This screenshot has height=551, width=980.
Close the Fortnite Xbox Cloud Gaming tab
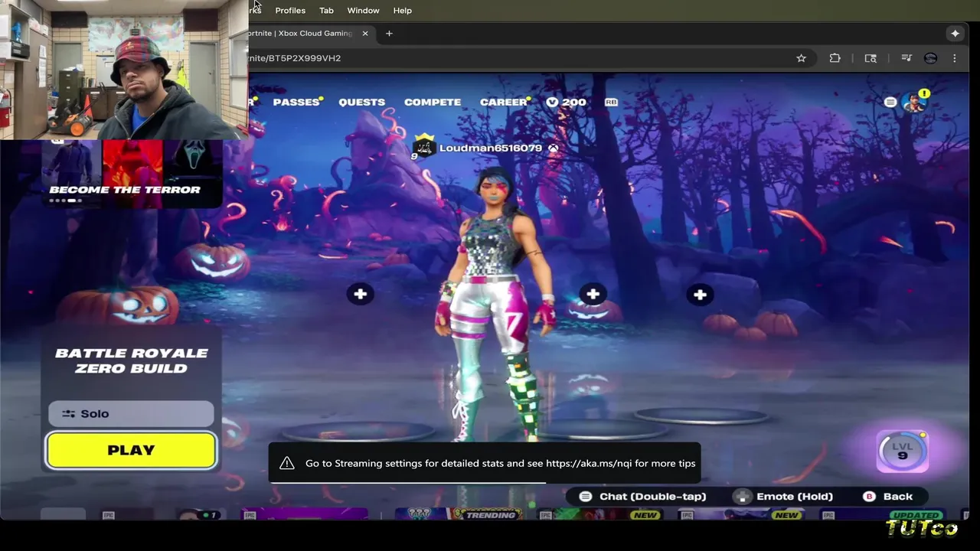point(365,34)
